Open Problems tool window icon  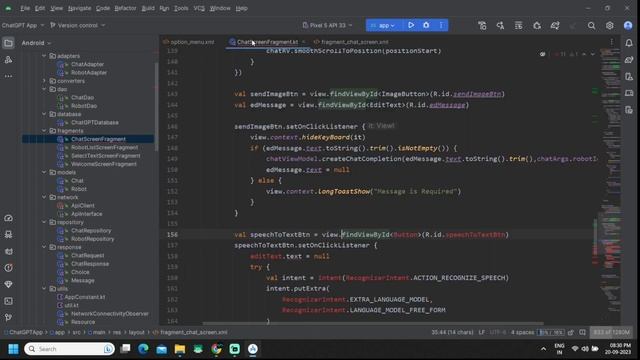click(8, 268)
